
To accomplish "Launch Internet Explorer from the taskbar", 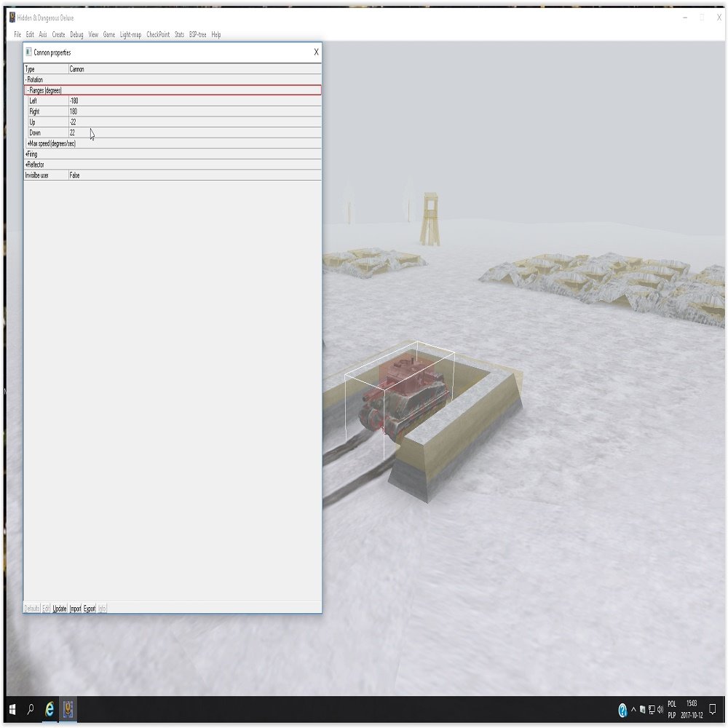I will [x=50, y=709].
